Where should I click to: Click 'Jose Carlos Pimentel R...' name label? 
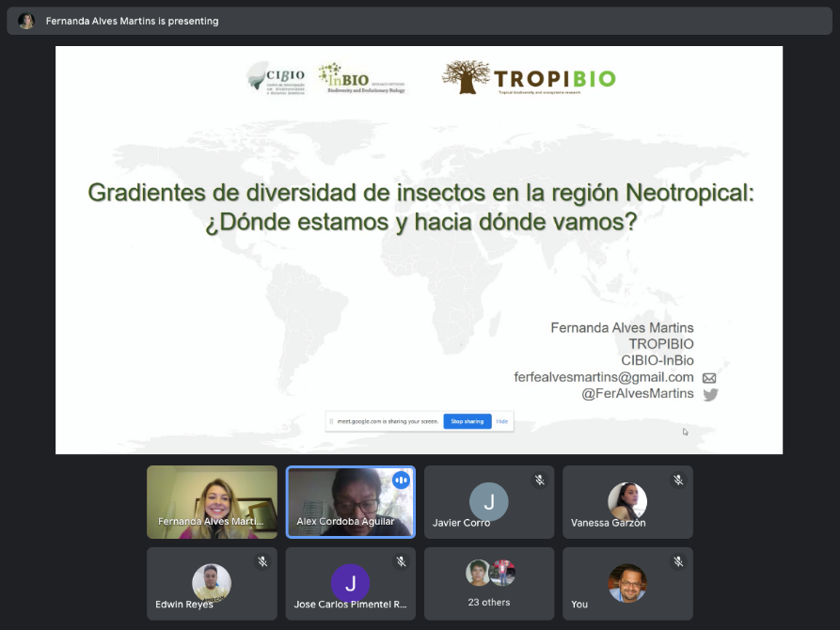pyautogui.click(x=350, y=605)
